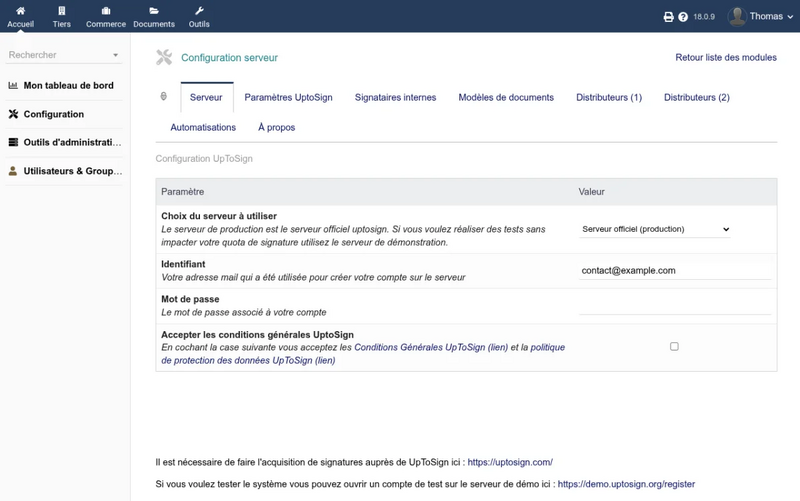Expand the Rechercher dropdown arrow

point(116,55)
